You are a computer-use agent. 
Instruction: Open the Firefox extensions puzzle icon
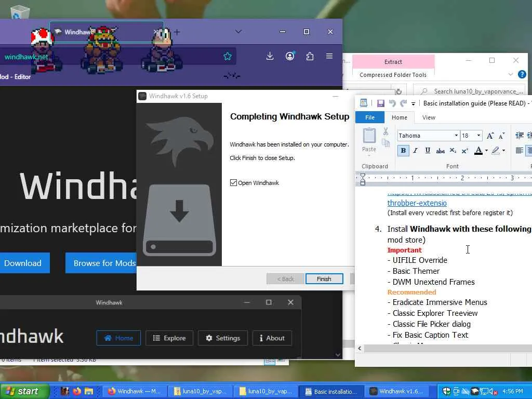point(310,56)
